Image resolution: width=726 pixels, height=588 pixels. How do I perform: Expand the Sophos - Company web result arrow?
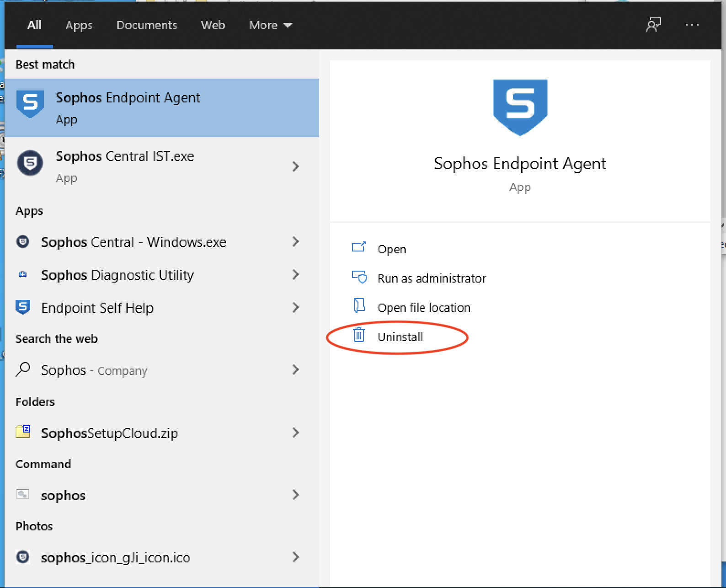coord(296,369)
